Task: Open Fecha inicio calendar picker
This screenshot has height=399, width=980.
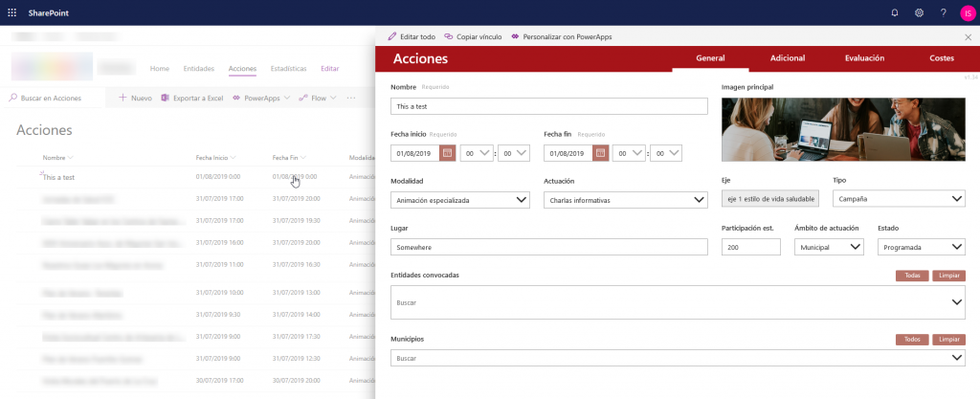Action: pyautogui.click(x=447, y=152)
